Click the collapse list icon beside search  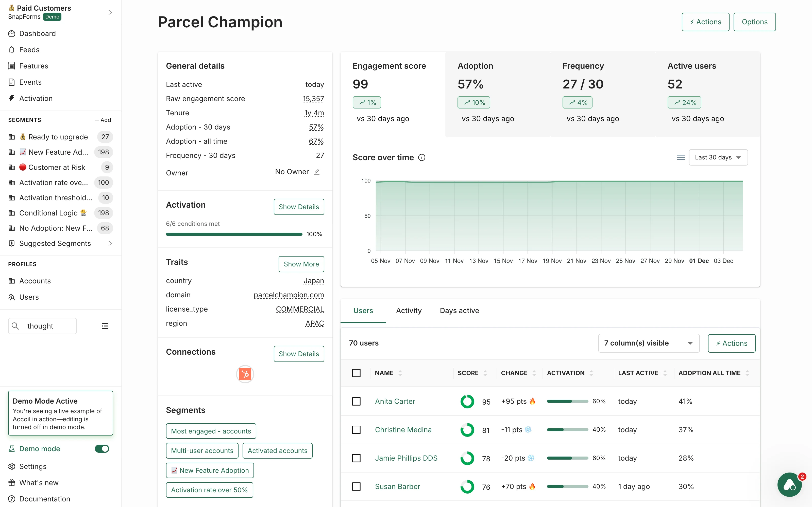tap(105, 326)
